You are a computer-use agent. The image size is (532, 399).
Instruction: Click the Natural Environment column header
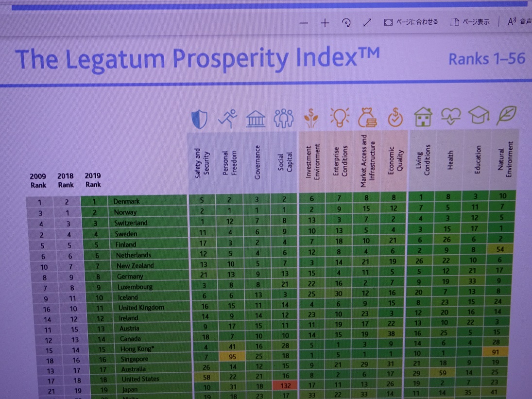505,159
